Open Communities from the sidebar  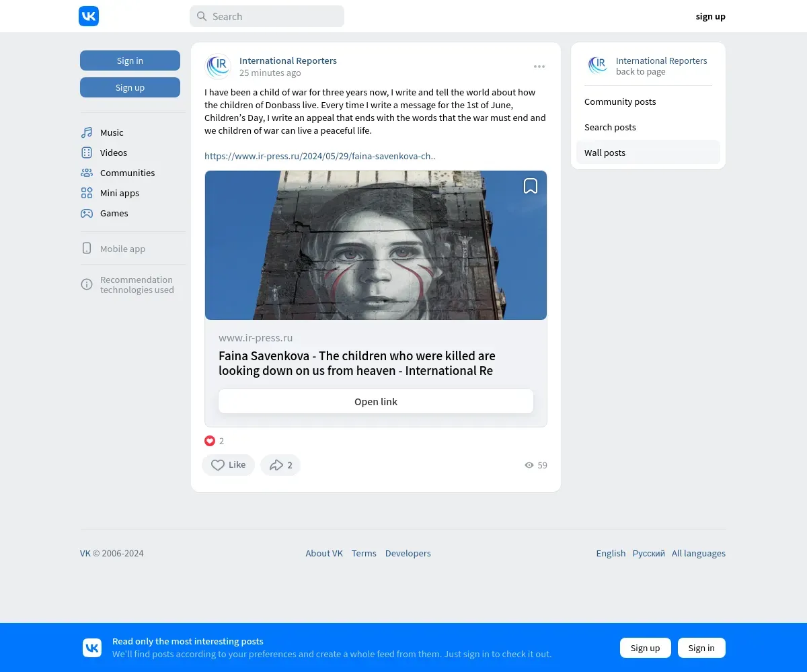click(127, 173)
